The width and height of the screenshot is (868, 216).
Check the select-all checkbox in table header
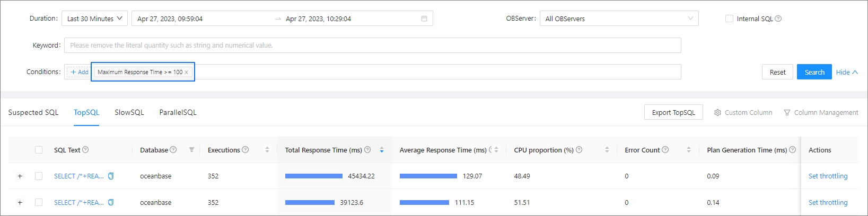click(39, 150)
